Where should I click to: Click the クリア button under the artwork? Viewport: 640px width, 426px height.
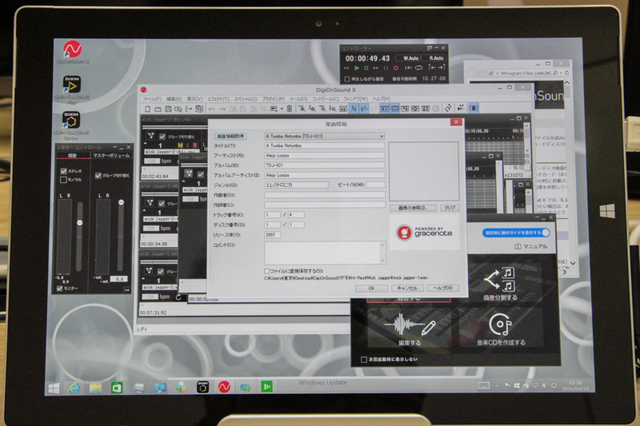point(449,207)
